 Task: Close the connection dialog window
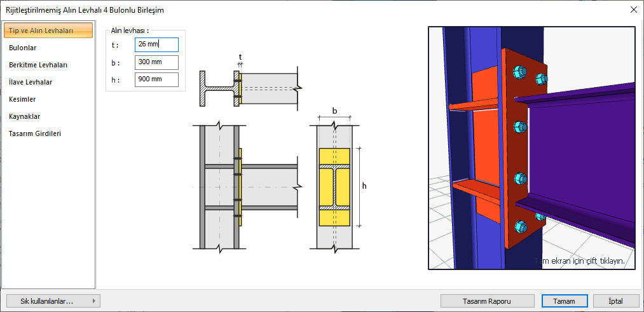point(633,10)
